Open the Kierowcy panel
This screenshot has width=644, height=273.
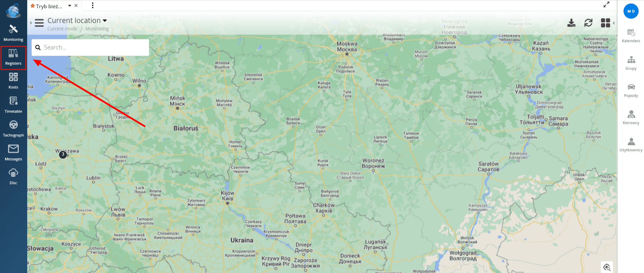coord(631,118)
